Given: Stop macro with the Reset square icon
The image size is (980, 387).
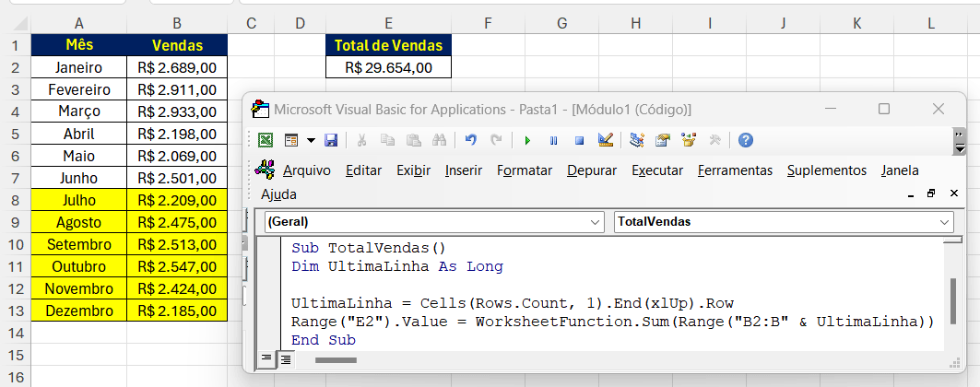Looking at the screenshot, I should pyautogui.click(x=579, y=140).
